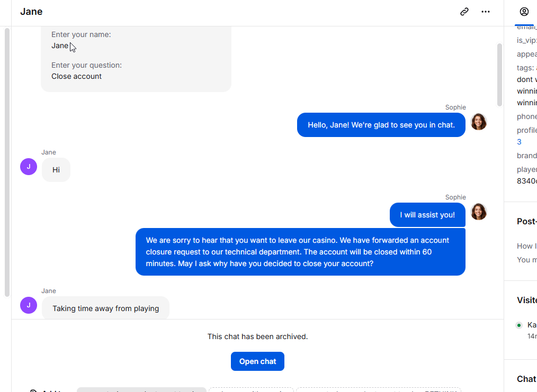Viewport: 537px width, 392px height.
Task: Copy the chat link using the chain icon
Action: (x=464, y=12)
